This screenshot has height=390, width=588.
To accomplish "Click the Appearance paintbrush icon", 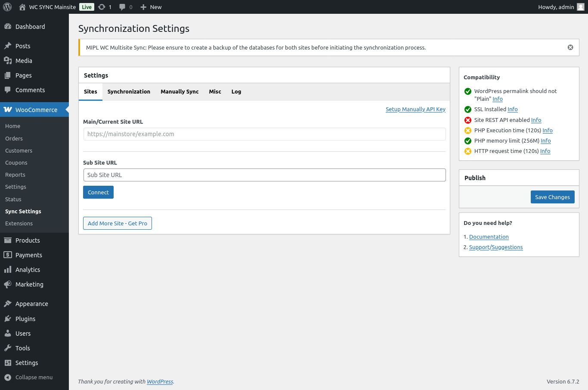I will [8, 304].
